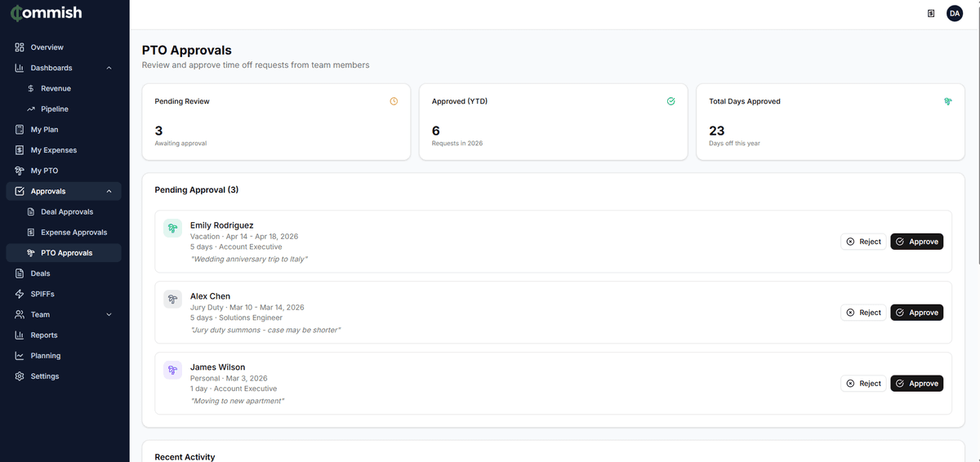The image size is (980, 462).
Task: Collapse the Approvals section chevron
Action: point(109,191)
